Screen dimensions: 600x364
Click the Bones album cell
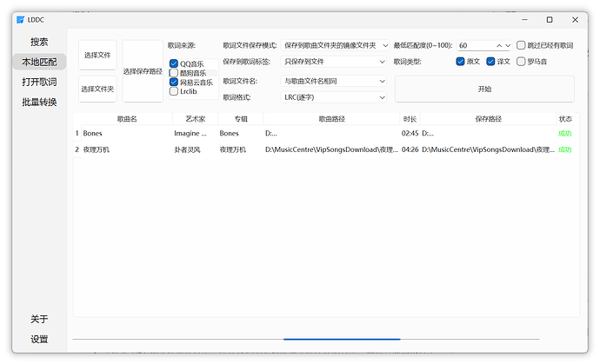(x=241, y=134)
